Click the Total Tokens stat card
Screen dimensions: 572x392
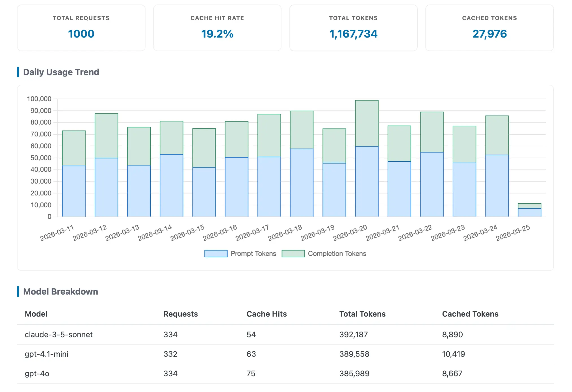[x=353, y=28]
